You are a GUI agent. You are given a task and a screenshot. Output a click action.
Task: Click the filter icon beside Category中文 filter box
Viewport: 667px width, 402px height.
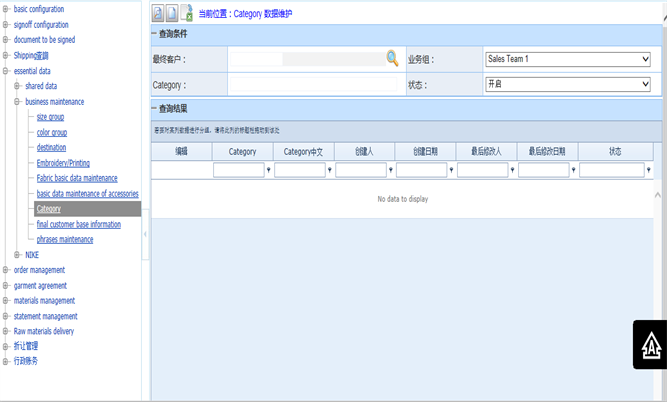(329, 171)
